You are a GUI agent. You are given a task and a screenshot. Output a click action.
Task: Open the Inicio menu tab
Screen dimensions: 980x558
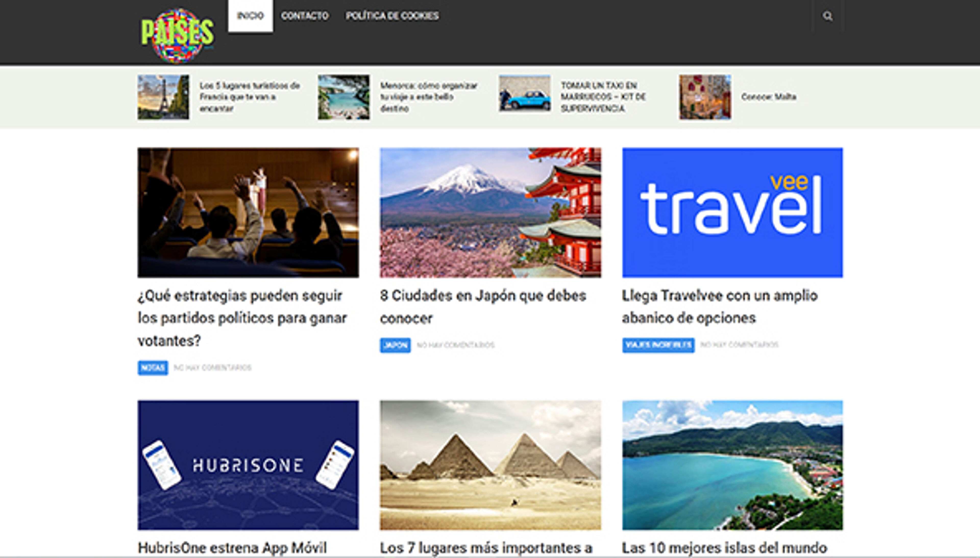tap(250, 16)
